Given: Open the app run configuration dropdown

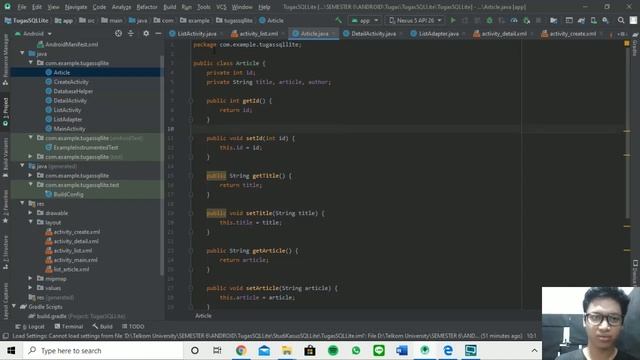Looking at the screenshot, I should 365,20.
